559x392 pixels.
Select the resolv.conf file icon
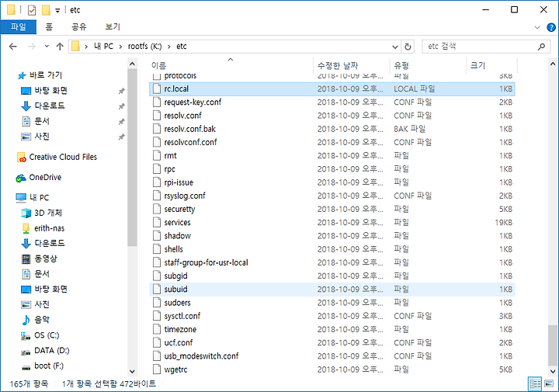coord(157,116)
